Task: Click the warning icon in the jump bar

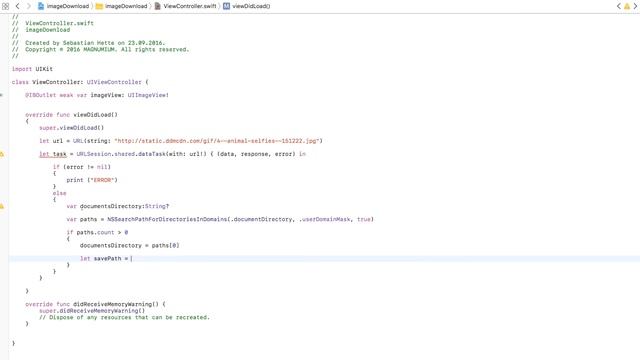Action: [627, 6]
